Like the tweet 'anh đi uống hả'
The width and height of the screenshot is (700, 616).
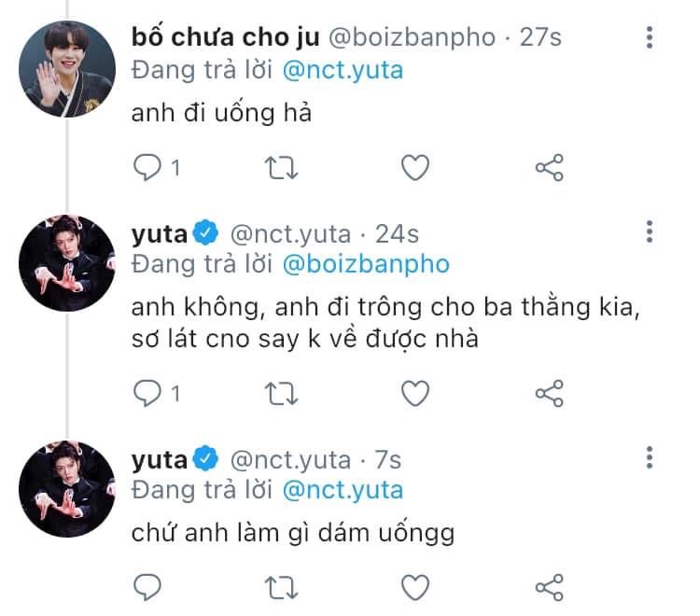click(414, 168)
